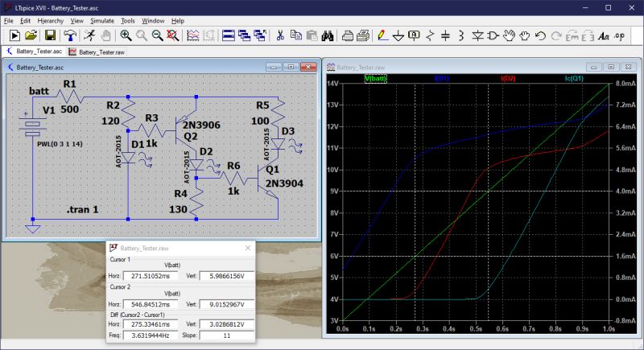Image resolution: width=644 pixels, height=350 pixels.
Task: Click Cursor 2 Horz value field
Action: [x=151, y=304]
